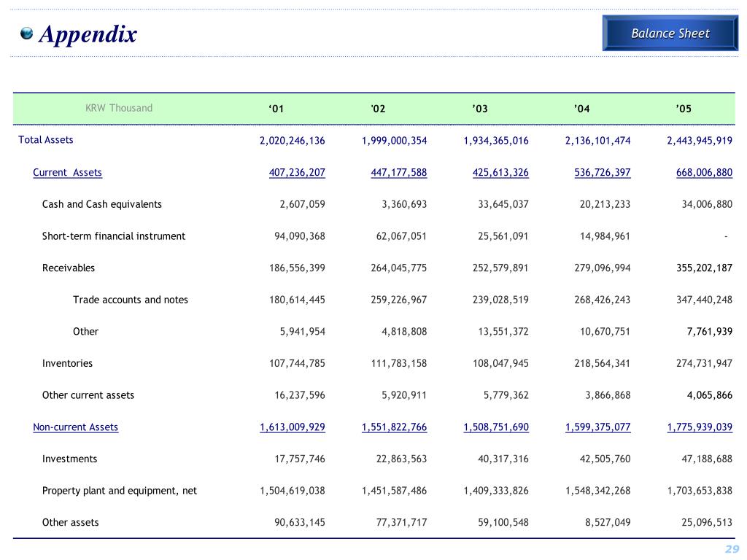Click the Balance Sheet button

click(x=670, y=33)
